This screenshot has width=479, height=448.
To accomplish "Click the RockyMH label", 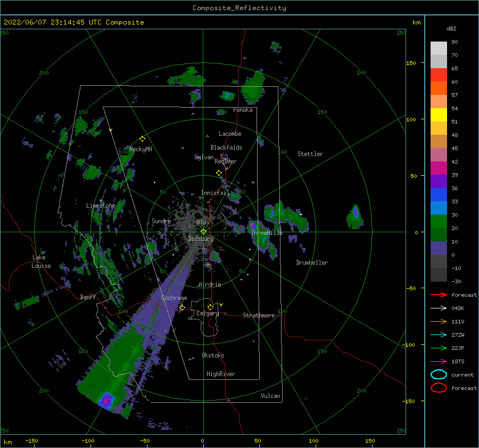I will coord(141,149).
